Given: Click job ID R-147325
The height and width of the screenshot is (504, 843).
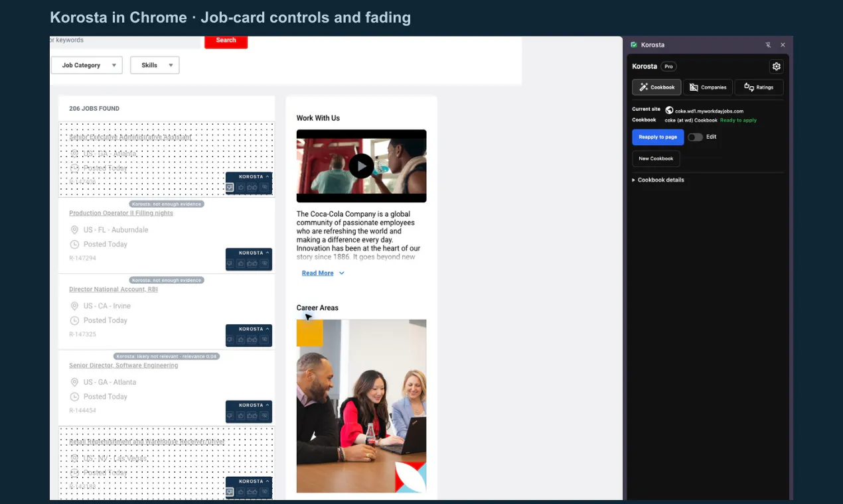Looking at the screenshot, I should click(x=83, y=335).
